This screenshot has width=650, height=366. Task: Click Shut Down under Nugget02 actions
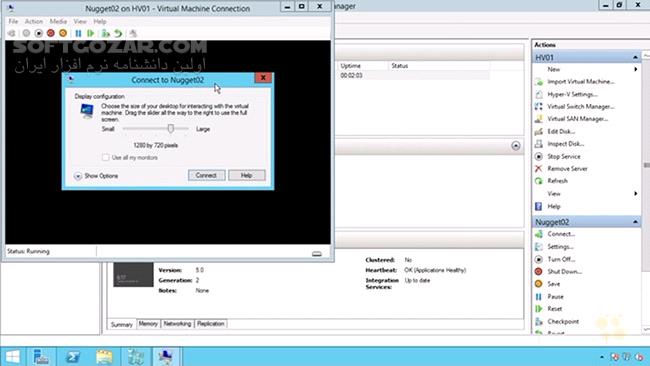pyautogui.click(x=564, y=271)
